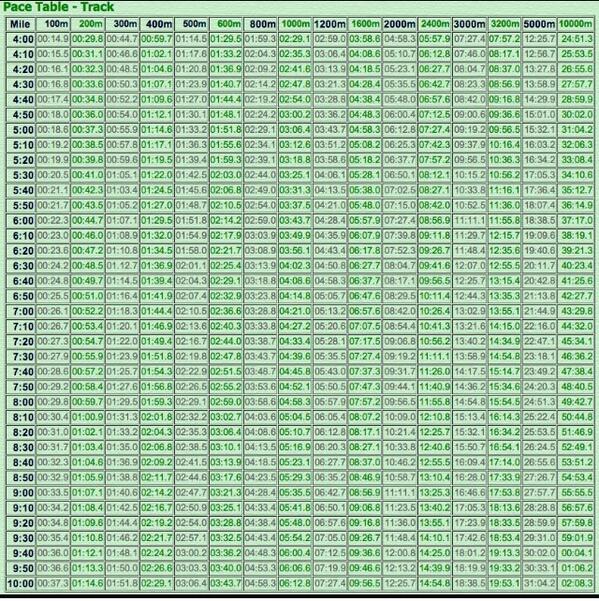Select 12:35.6 in the 6:20 row

[x=504, y=251]
